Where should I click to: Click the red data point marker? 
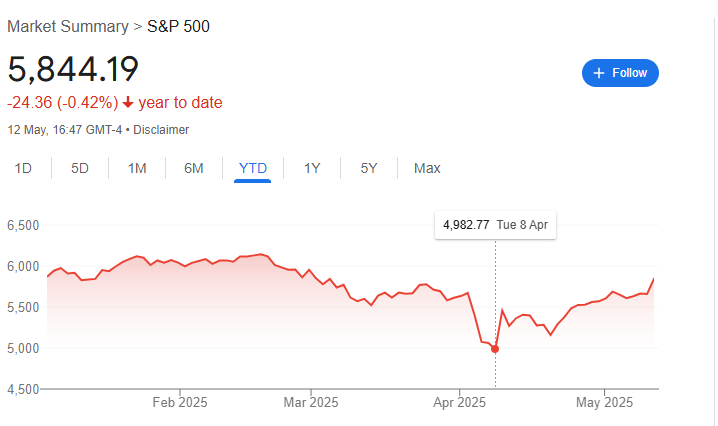tap(495, 349)
